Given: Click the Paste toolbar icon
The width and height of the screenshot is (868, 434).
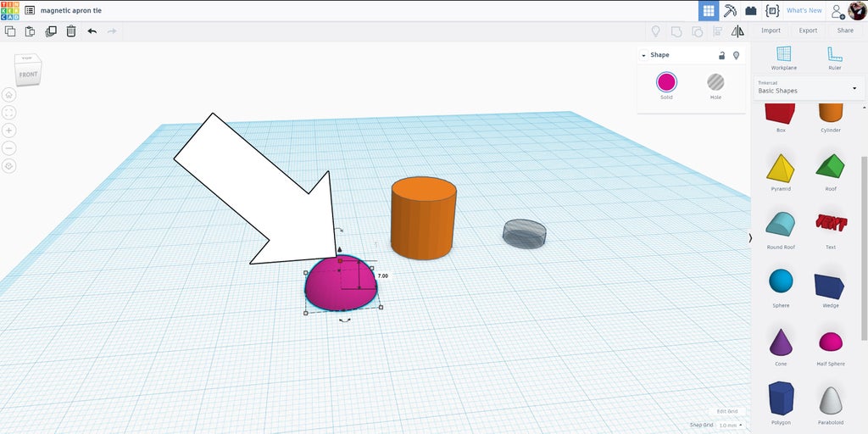Looking at the screenshot, I should click(x=30, y=31).
